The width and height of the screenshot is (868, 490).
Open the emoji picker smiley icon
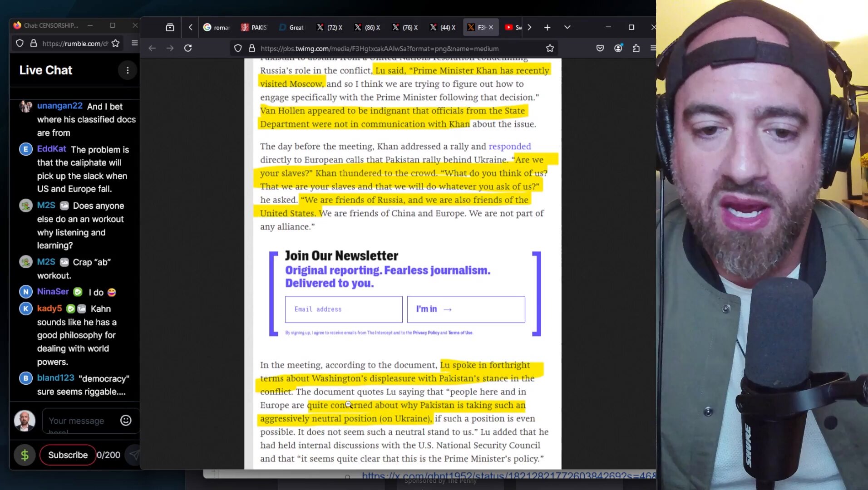click(x=126, y=421)
